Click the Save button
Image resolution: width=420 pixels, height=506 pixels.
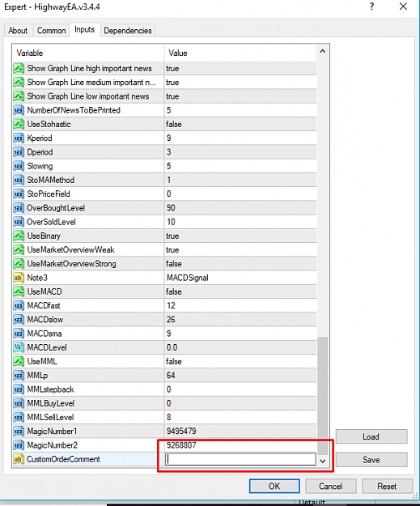(371, 460)
